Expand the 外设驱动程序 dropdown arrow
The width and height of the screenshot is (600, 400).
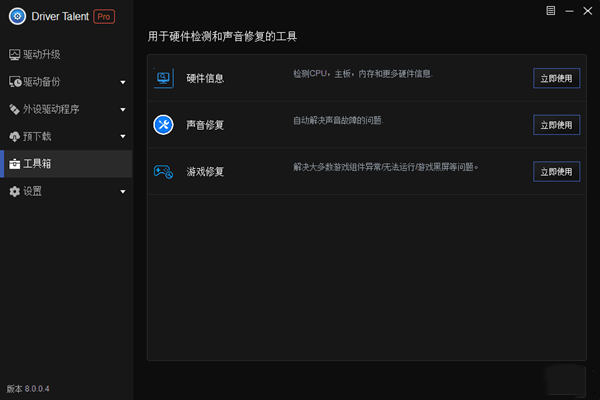(123, 110)
